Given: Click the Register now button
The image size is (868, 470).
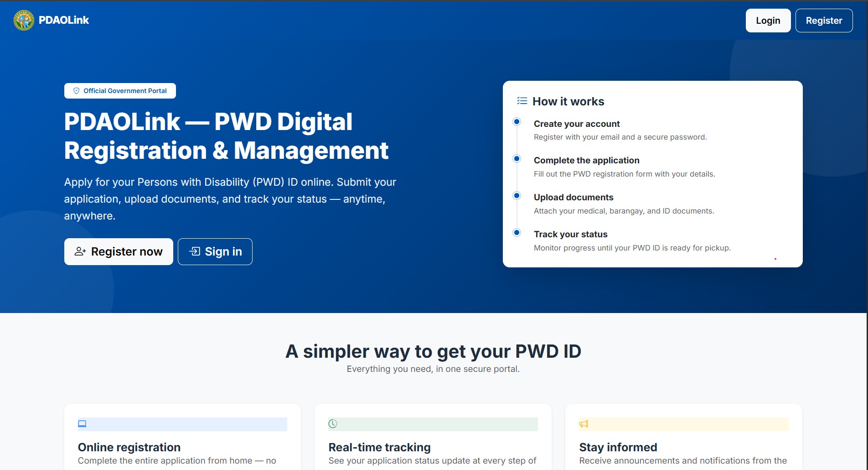Looking at the screenshot, I should pyautogui.click(x=119, y=251).
